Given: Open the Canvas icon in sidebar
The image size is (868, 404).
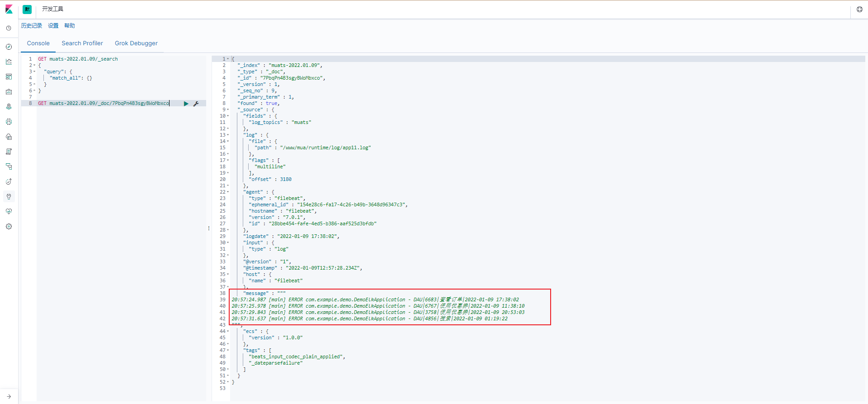Looking at the screenshot, I should point(9,91).
